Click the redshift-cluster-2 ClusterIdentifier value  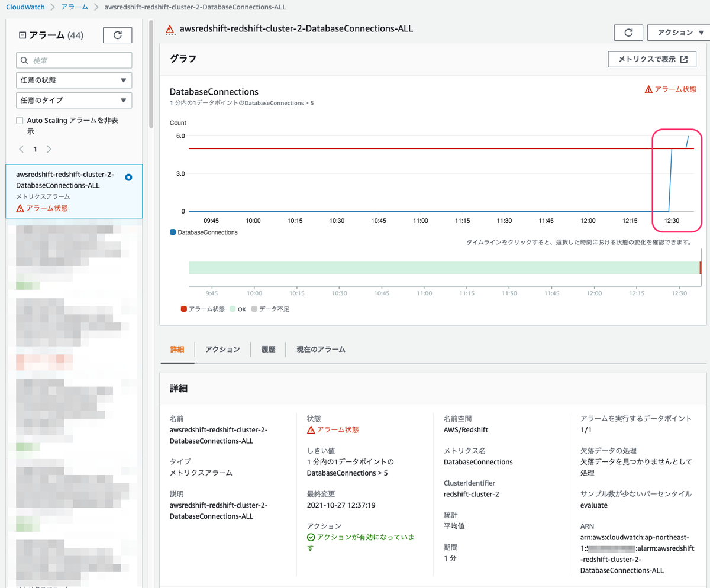coord(472,494)
